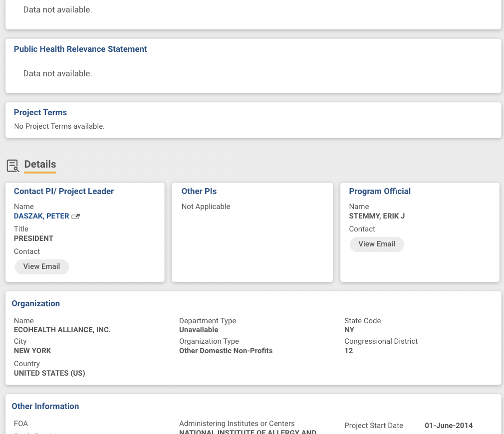Viewport: 504px width, 434px height.
Task: Click the Other Information section heading
Action: point(45,406)
